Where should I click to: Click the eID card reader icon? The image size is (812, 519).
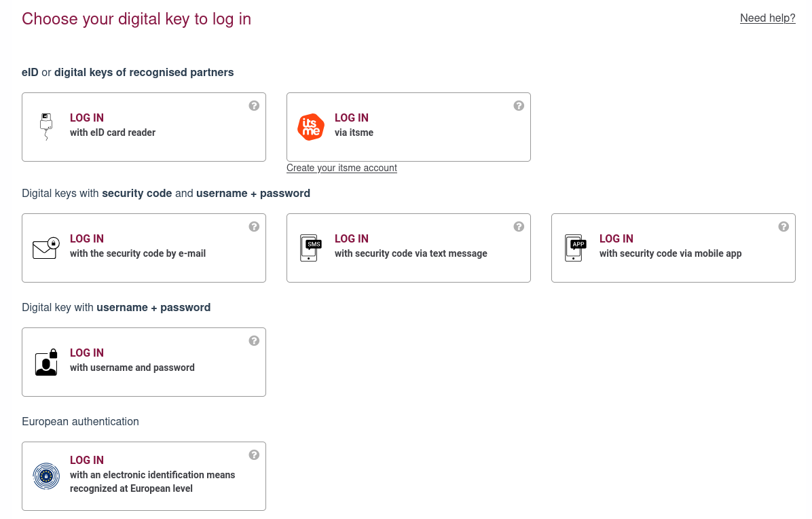pos(45,126)
